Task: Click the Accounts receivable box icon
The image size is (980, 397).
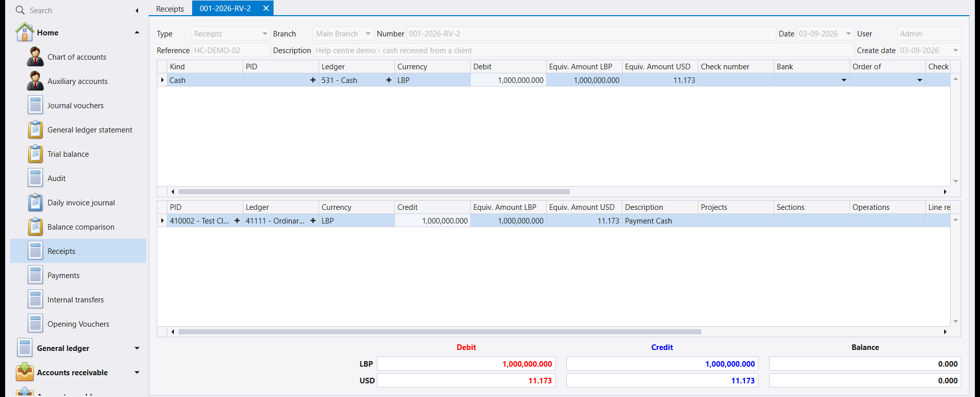Action: coord(24,372)
